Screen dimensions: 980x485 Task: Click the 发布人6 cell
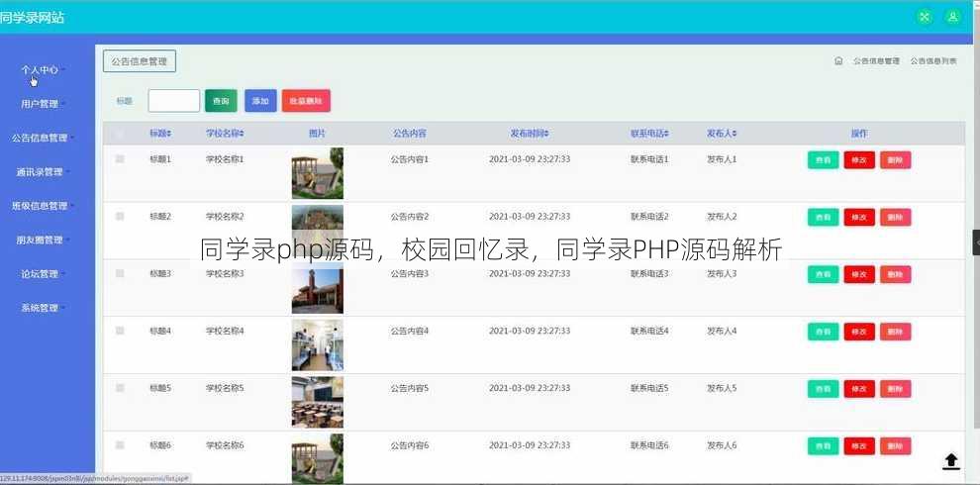tap(722, 445)
